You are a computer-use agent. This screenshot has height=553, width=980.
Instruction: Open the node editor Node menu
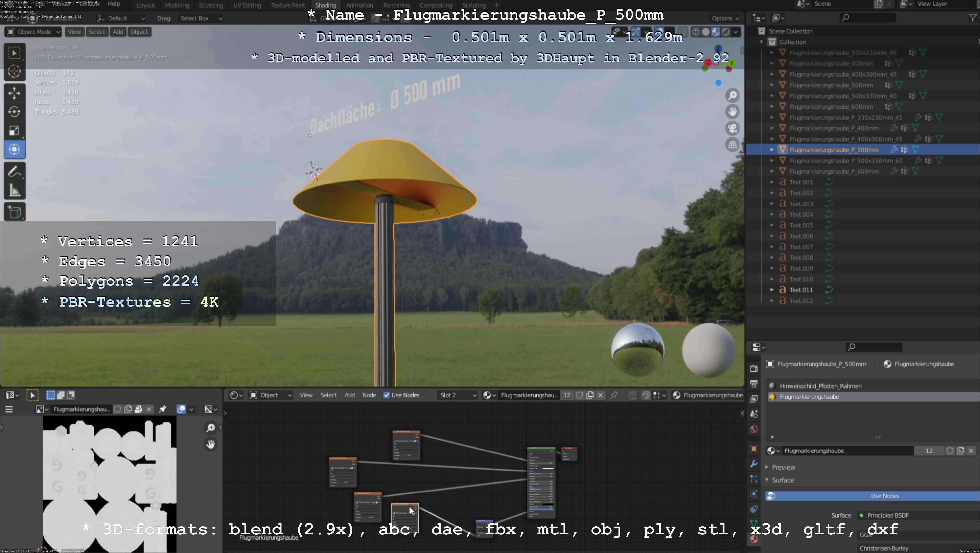369,395
